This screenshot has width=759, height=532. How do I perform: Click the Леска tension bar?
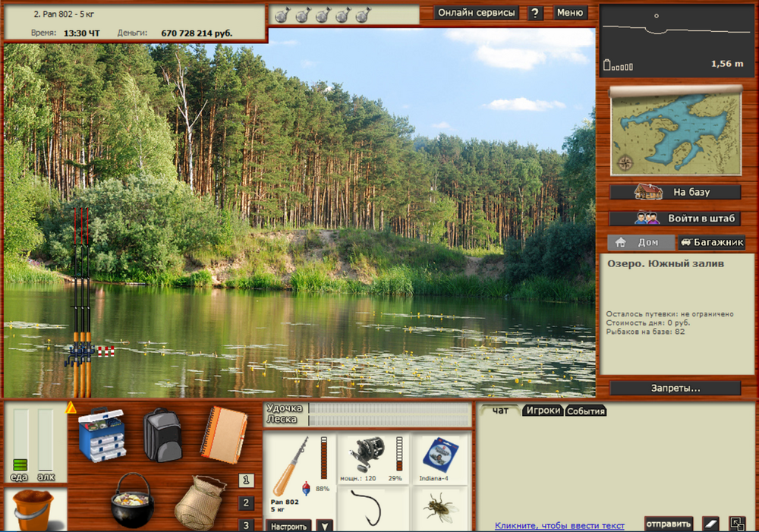[389, 420]
